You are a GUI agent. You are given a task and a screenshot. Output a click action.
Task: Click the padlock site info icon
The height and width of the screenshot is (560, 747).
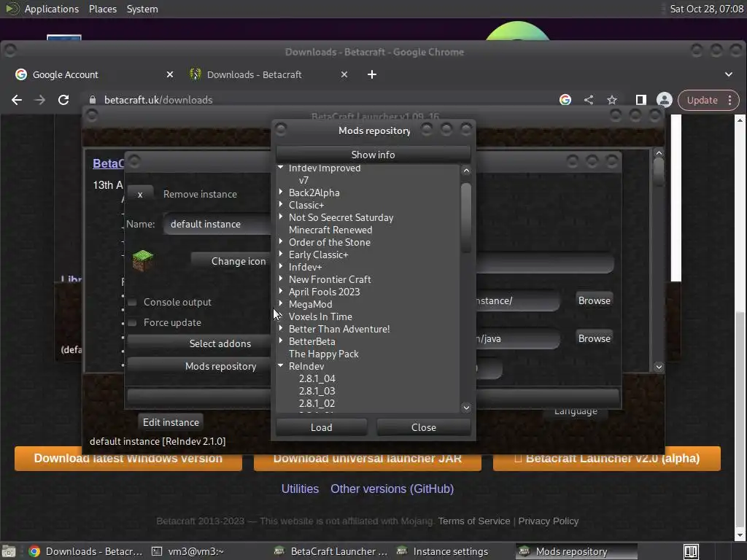tap(93, 100)
